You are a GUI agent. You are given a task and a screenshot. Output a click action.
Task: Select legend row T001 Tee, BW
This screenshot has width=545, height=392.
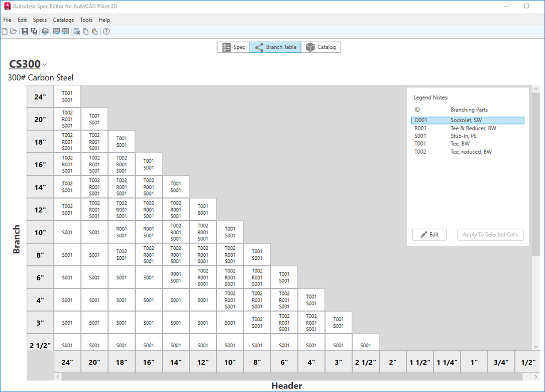tap(468, 144)
